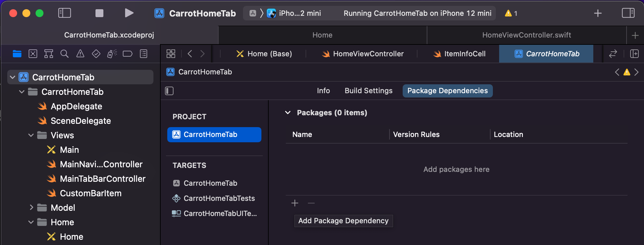
Task: Open the Symbol navigator
Action: 49,54
